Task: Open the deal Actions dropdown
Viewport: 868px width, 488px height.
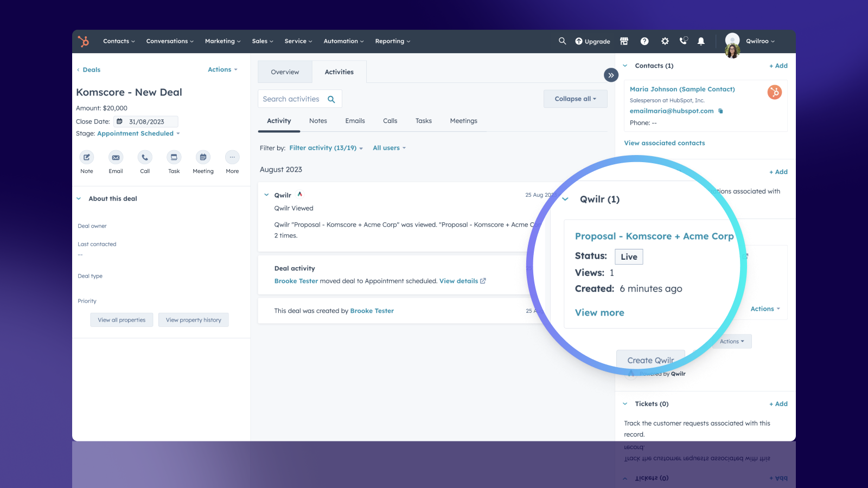Action: point(222,69)
